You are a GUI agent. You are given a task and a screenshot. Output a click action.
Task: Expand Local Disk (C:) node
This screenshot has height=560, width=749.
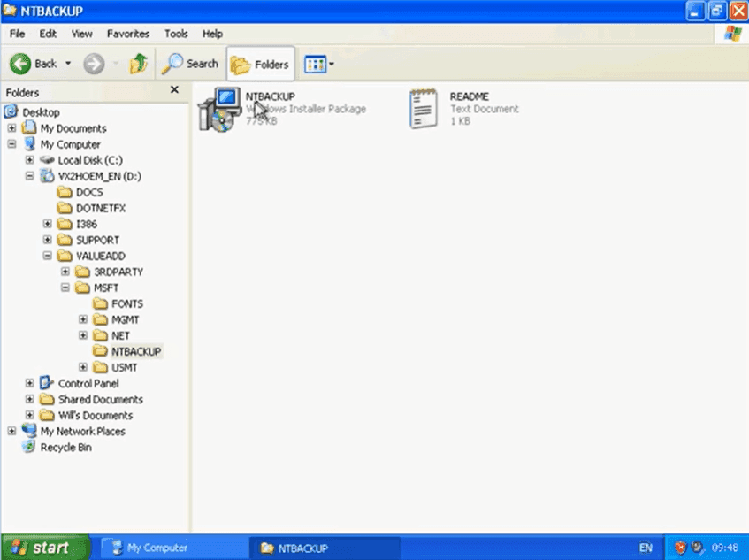tap(29, 159)
